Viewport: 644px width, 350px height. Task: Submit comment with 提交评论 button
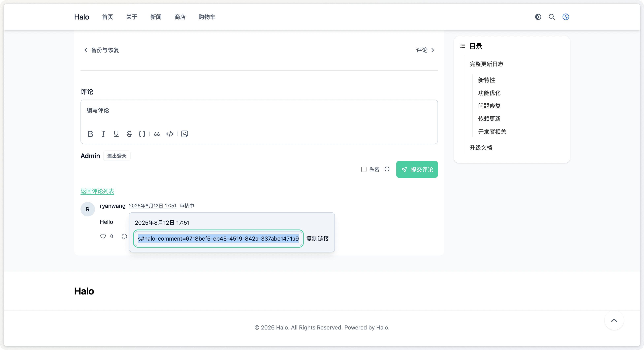[417, 169]
